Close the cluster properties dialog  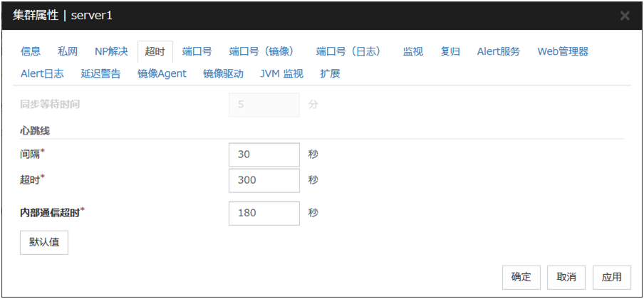click(625, 16)
